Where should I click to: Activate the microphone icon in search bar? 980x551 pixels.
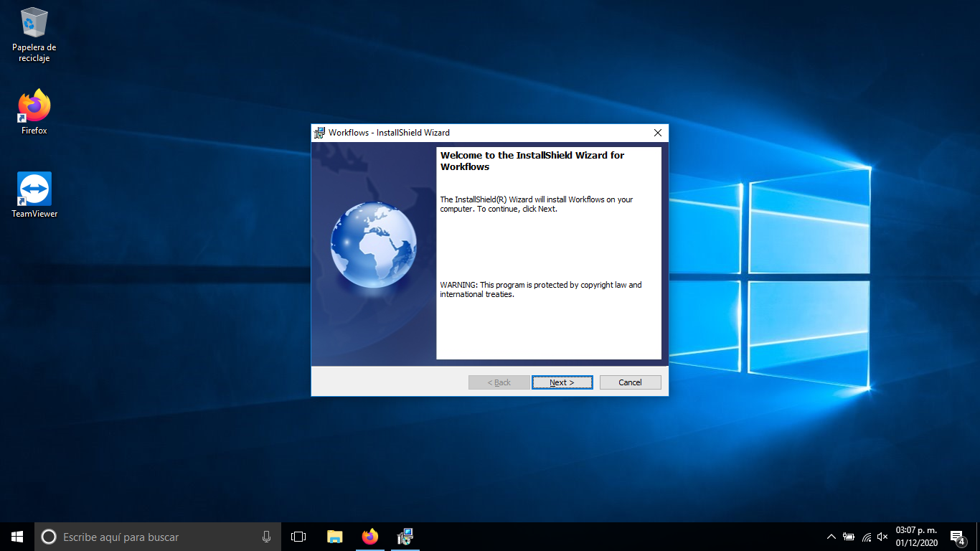266,537
